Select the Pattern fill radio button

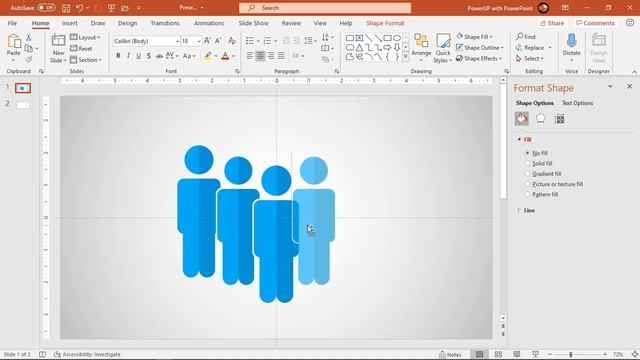[527, 195]
